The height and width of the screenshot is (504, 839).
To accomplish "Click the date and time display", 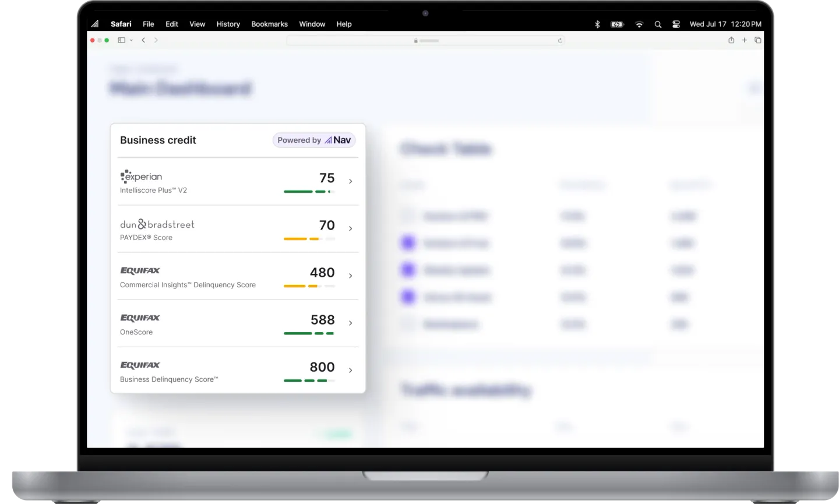I will (725, 24).
